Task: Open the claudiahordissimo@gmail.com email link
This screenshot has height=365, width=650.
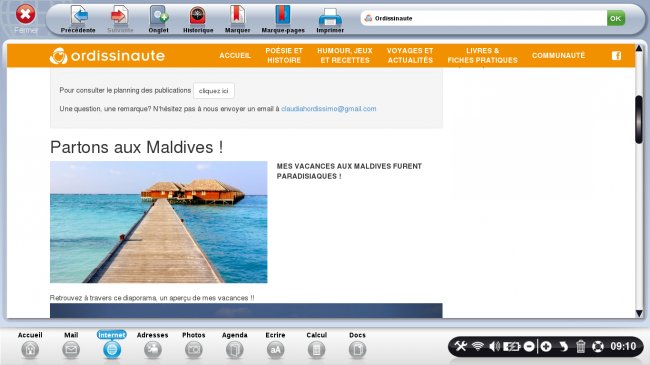Action: tap(329, 109)
